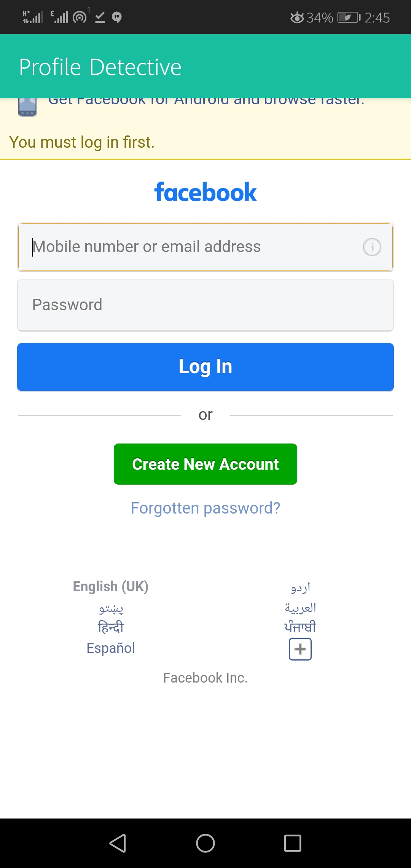Click the blue Log In button
This screenshot has width=411, height=868.
pos(205,367)
